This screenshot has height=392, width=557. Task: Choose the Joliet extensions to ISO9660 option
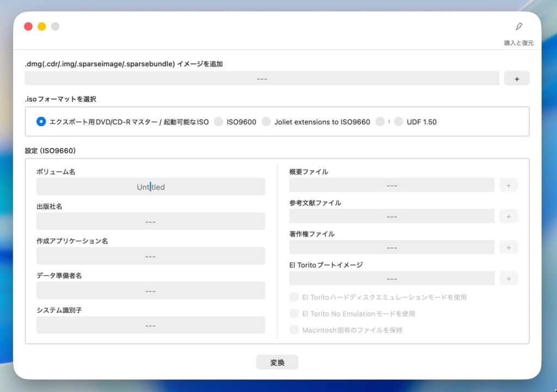click(266, 122)
